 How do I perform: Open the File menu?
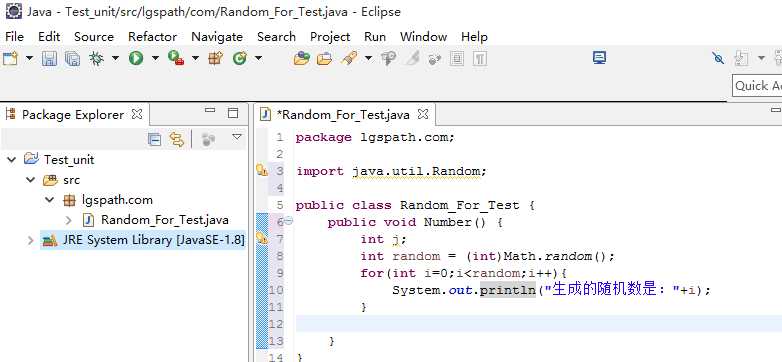[x=14, y=36]
